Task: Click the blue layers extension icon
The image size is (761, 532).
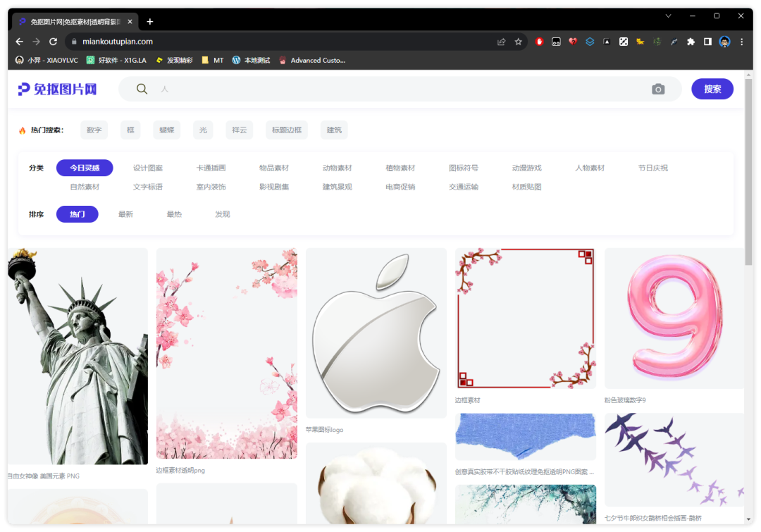Action: (590, 42)
